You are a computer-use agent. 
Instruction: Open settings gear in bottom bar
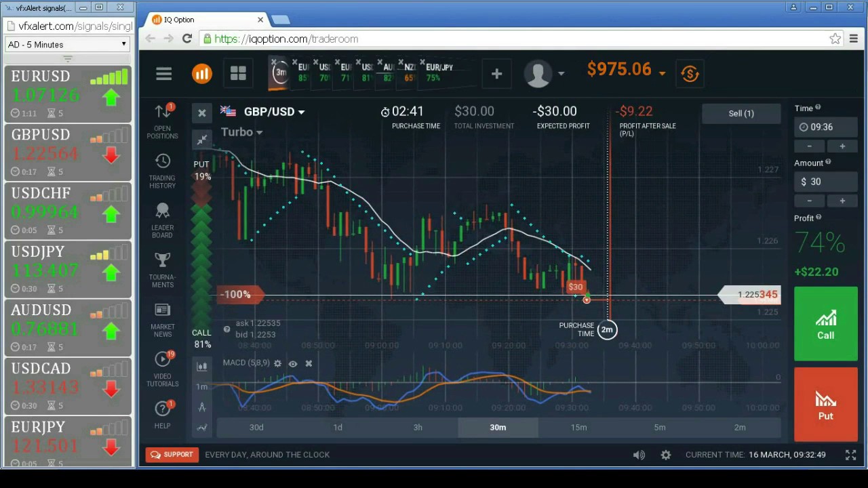click(666, 455)
